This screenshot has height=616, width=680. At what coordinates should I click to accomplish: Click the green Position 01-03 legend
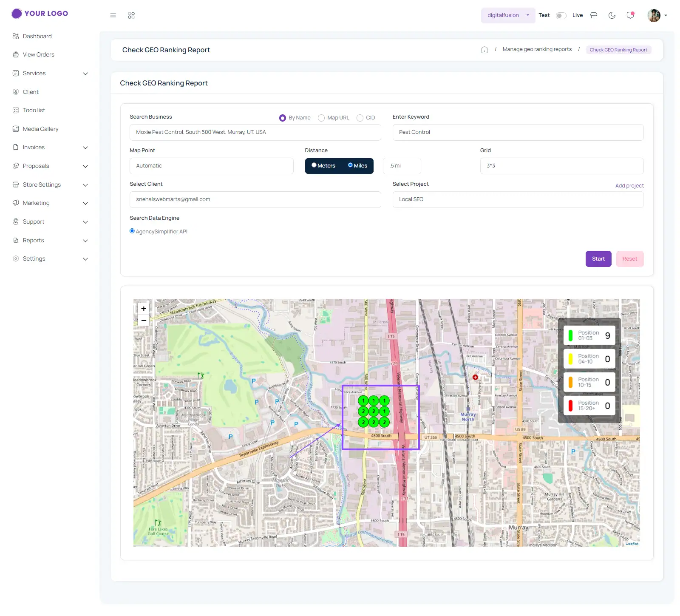pyautogui.click(x=589, y=335)
